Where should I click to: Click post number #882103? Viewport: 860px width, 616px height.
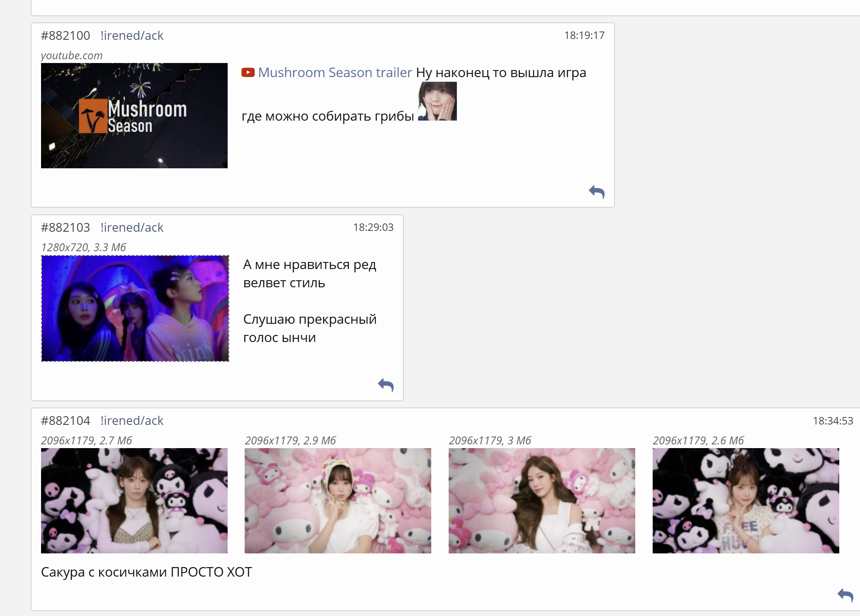66,228
